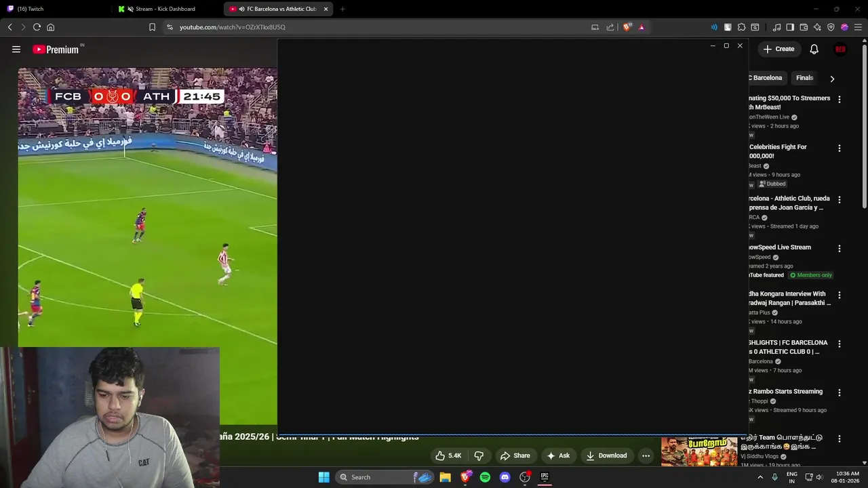The height and width of the screenshot is (488, 868).
Task: Open the Brave Wallet icon
Action: [x=804, y=27]
